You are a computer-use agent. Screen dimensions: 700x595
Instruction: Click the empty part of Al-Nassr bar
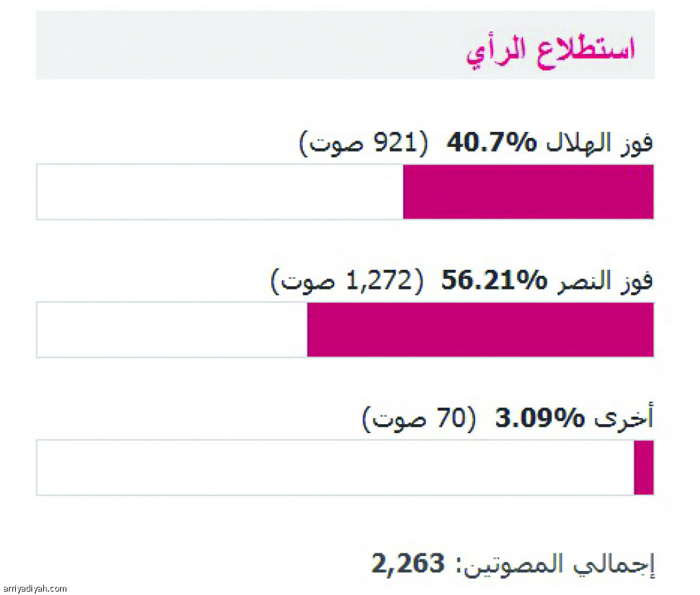[x=172, y=330]
